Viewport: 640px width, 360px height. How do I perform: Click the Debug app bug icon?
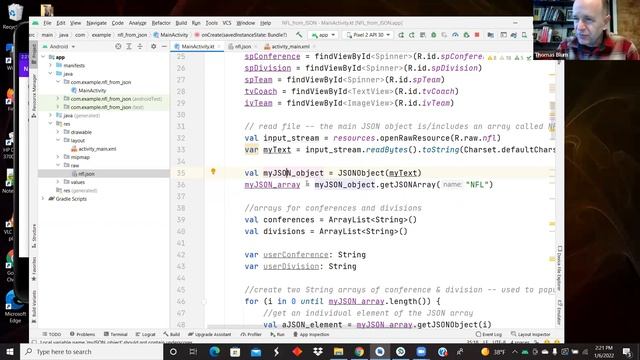(433, 35)
